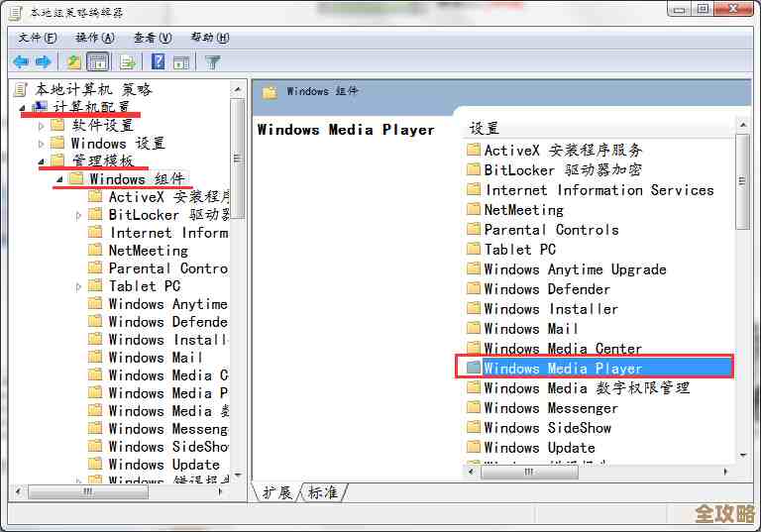Screen dimensions: 761x532
Task: Select Windows Media 数字权限管理 in right list
Action: coord(587,387)
